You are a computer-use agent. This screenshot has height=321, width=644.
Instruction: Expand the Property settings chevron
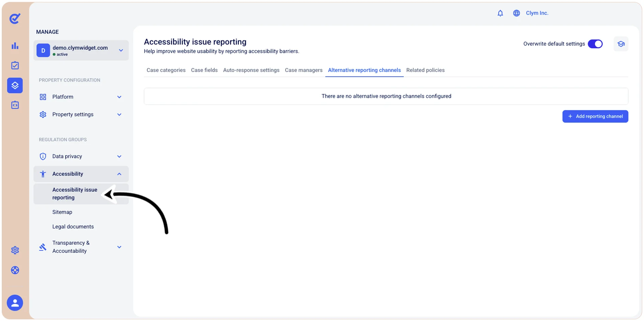pos(119,115)
